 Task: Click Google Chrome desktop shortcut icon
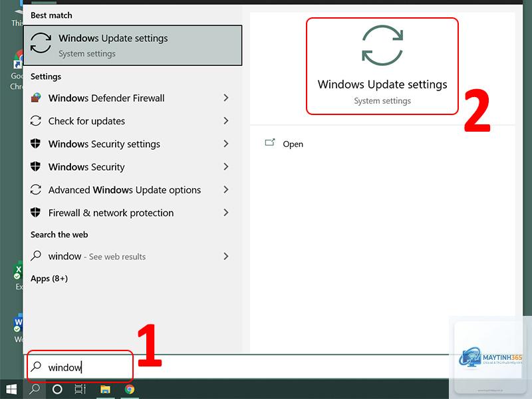point(18,59)
